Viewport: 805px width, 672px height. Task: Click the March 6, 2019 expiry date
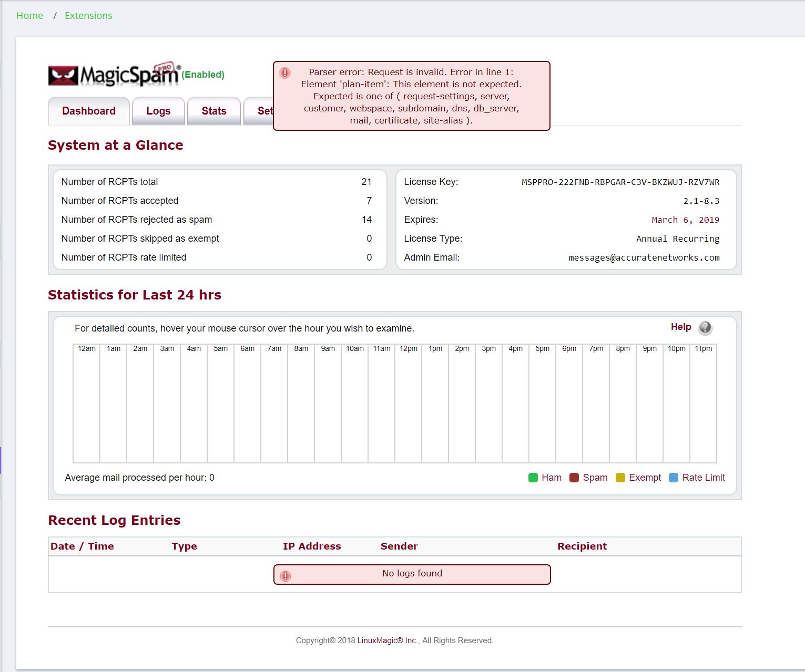[x=685, y=220]
